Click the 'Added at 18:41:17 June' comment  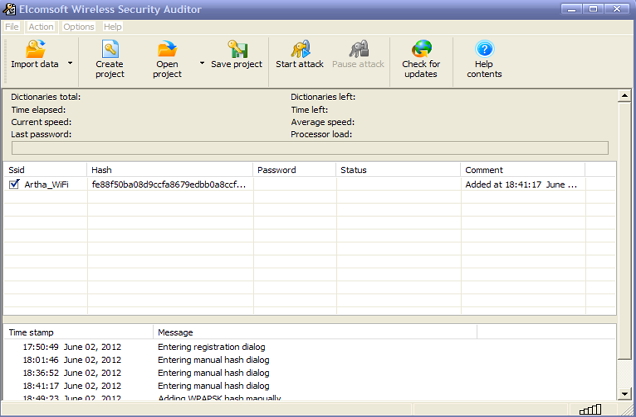point(521,185)
